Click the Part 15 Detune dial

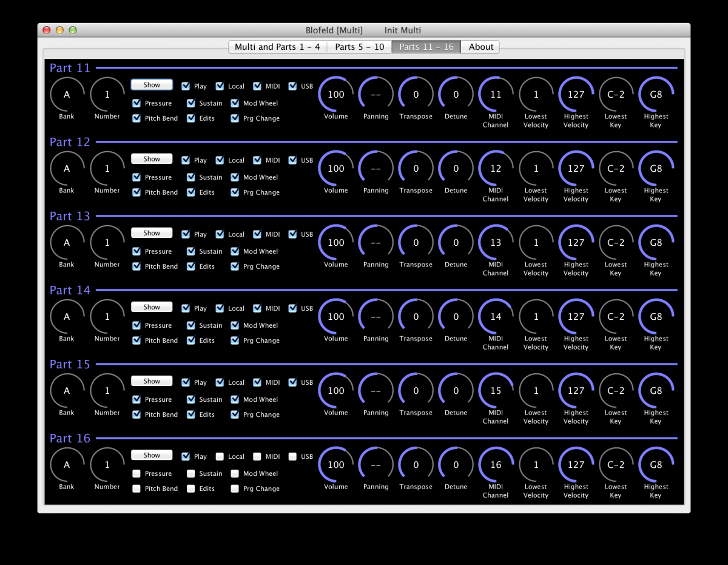456,391
